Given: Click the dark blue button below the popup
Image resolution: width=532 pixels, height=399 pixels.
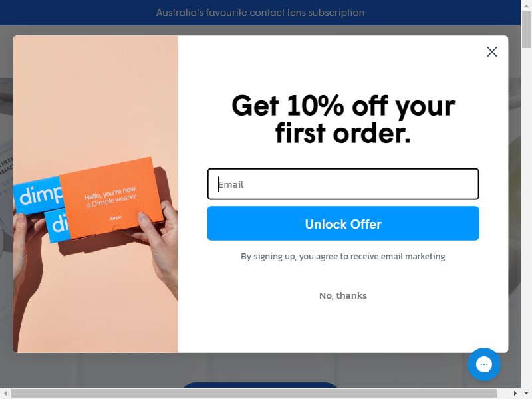Looking at the screenshot, I should pos(260,385).
